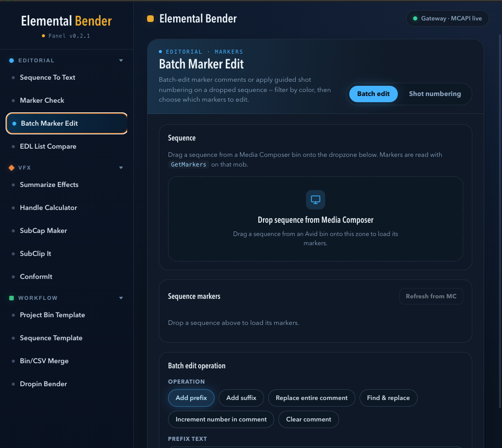Viewport: 502px width, 448px height.
Task: Click the green square icon next to WORKFLOW
Action: point(12,298)
